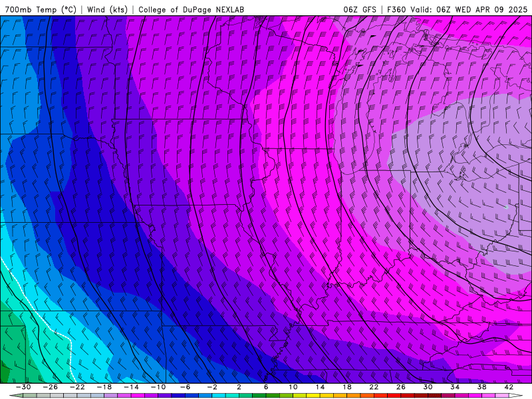
Task: Click the -26 color scale label
Action: coord(51,387)
